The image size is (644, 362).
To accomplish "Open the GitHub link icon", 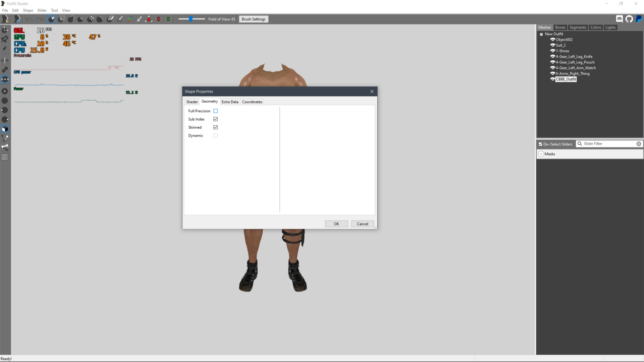I will [x=629, y=19].
